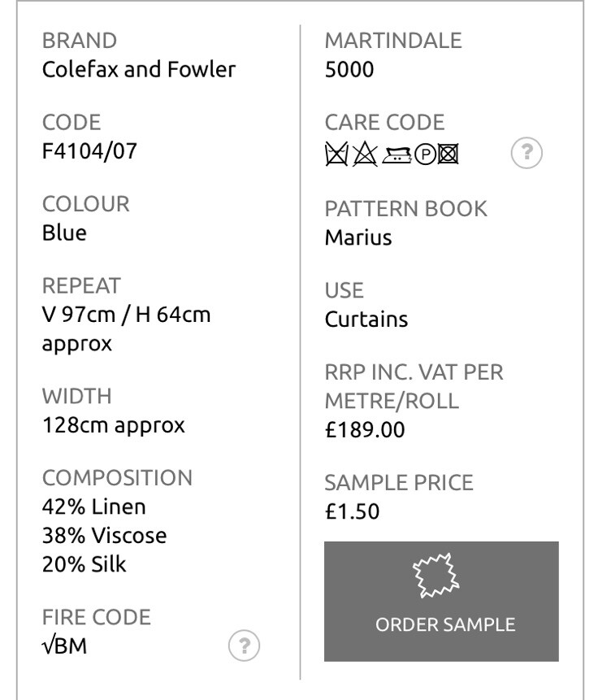Click the Order Sample button
Viewport: 598px width, 700px height.
[x=441, y=602]
